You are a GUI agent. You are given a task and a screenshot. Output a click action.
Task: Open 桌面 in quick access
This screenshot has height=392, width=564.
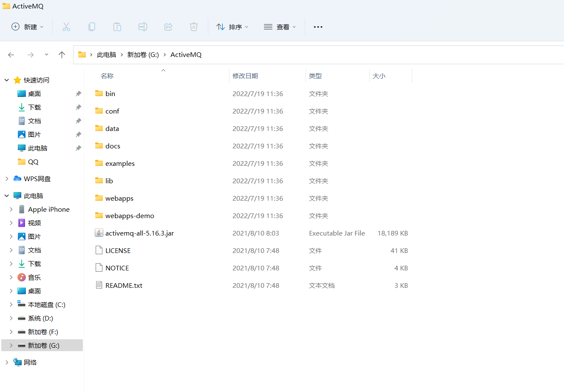34,94
